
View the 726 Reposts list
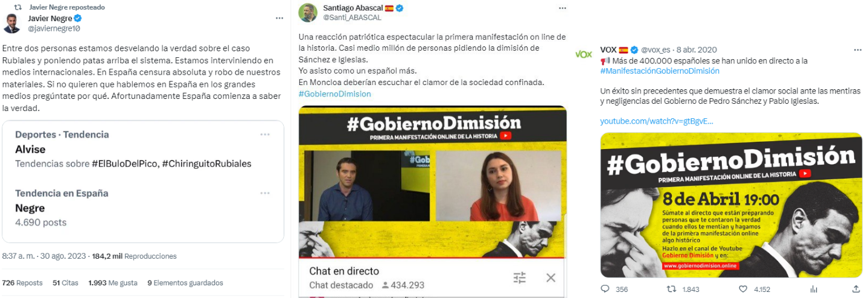22,283
